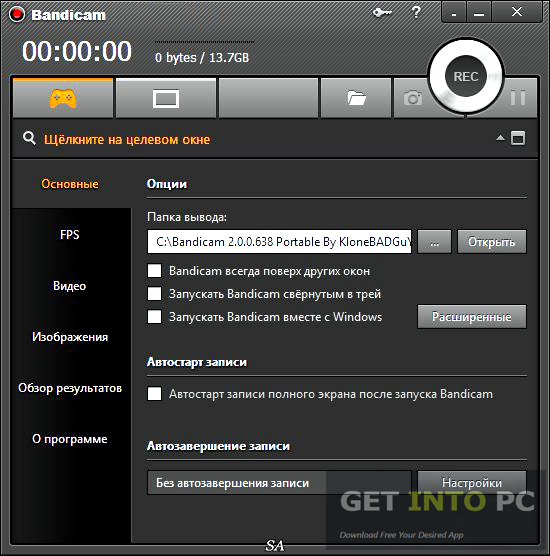Enable start Bandicam minimized to tray
Viewport: 550px width, 556px height.
point(155,294)
